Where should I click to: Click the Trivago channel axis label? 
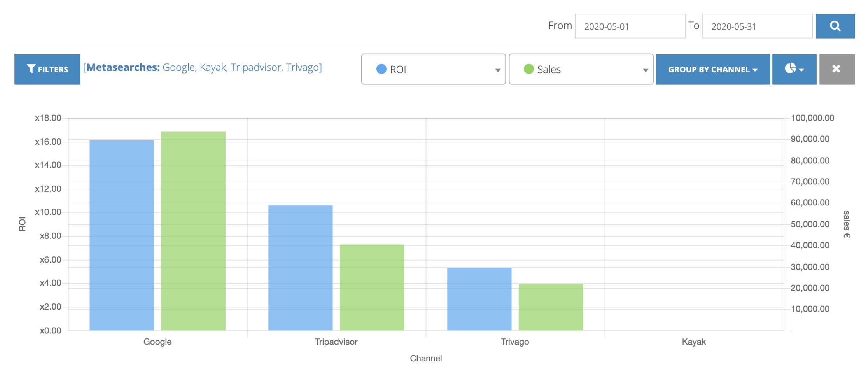(515, 342)
